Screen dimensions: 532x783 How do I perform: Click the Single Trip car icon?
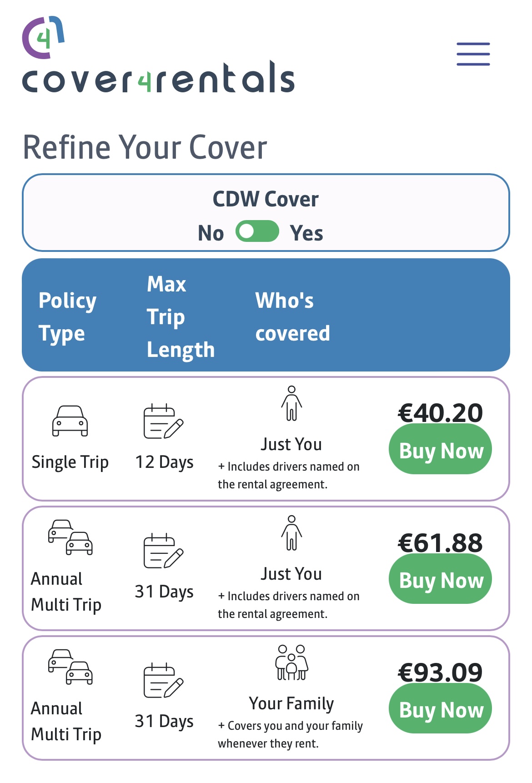70,421
